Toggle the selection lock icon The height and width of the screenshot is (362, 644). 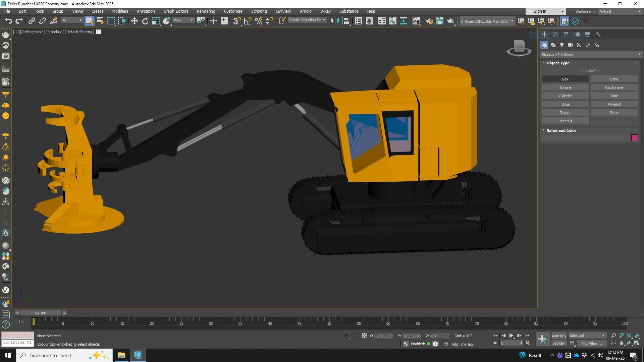point(356,336)
